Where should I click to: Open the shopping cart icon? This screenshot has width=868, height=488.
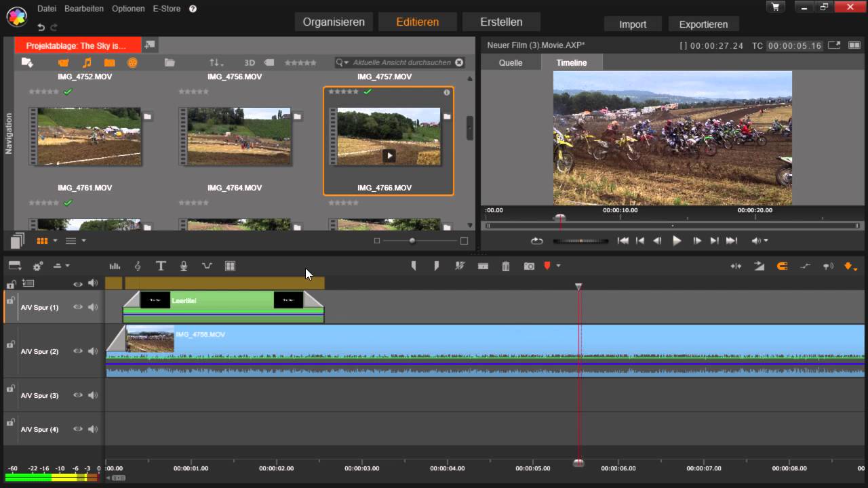tap(775, 7)
